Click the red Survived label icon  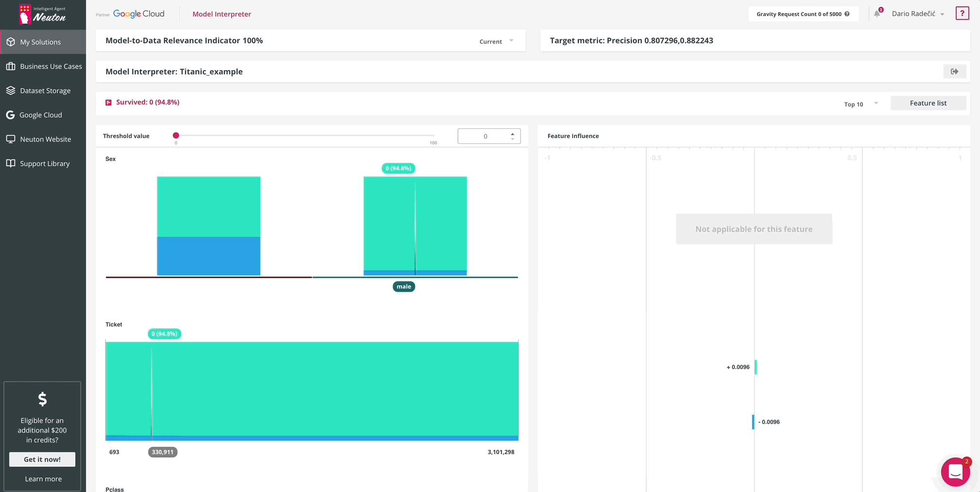pyautogui.click(x=108, y=103)
